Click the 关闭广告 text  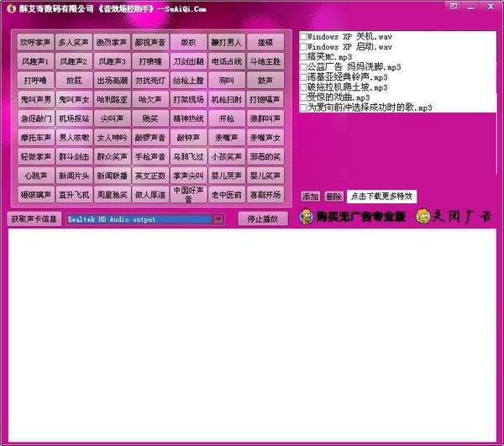461,217
